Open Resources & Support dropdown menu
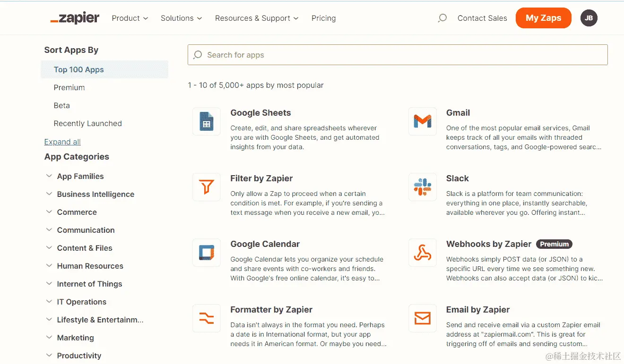This screenshot has height=364, width=624. point(257,18)
